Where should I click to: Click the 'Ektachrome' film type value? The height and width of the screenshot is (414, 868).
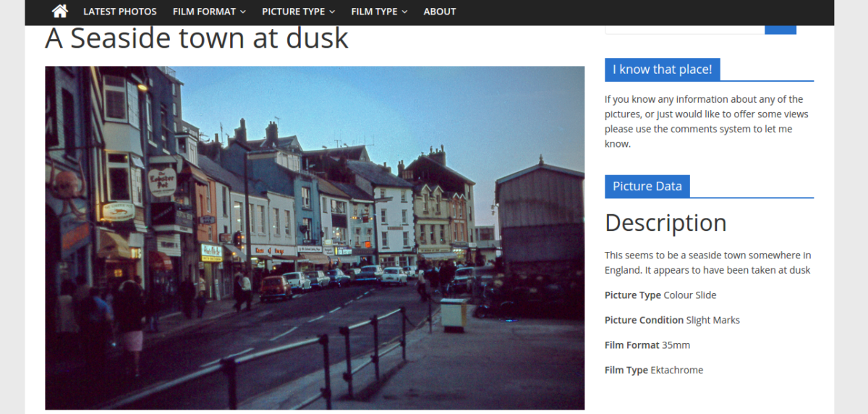click(x=677, y=370)
